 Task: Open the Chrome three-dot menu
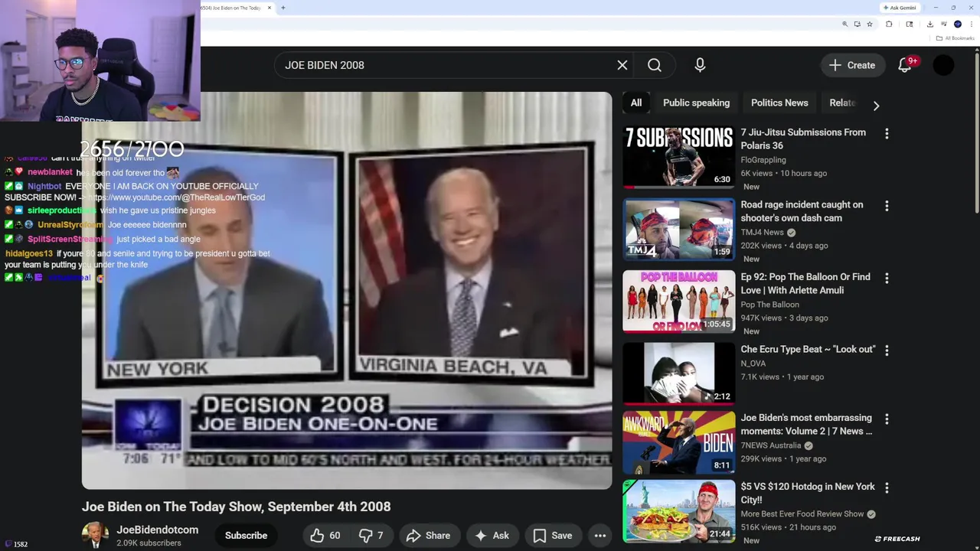point(972,24)
